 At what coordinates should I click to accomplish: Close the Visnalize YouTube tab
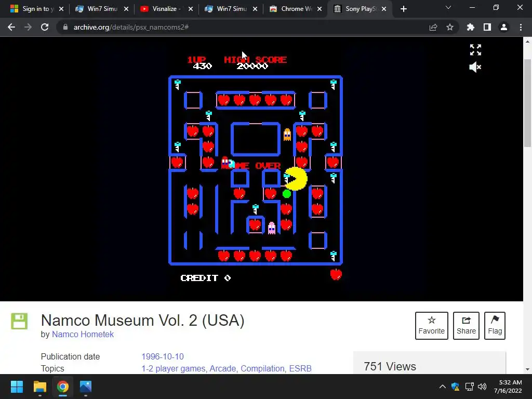click(191, 9)
